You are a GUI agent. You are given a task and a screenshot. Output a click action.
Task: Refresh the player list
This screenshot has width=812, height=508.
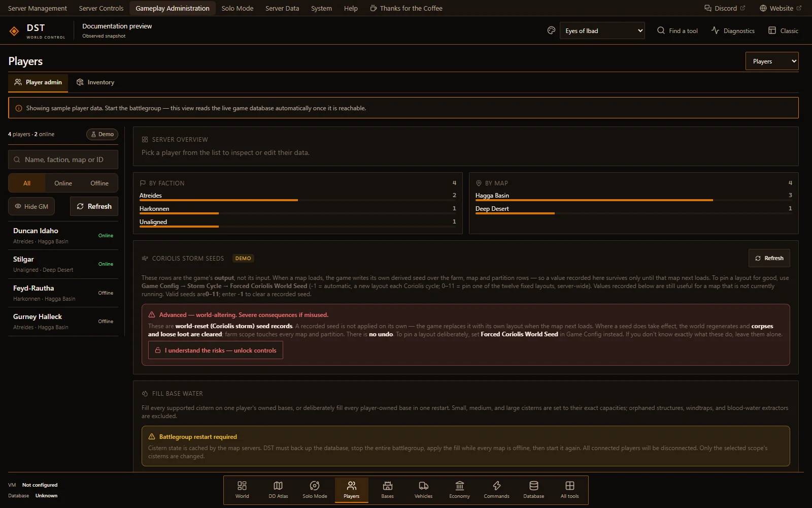(94, 206)
